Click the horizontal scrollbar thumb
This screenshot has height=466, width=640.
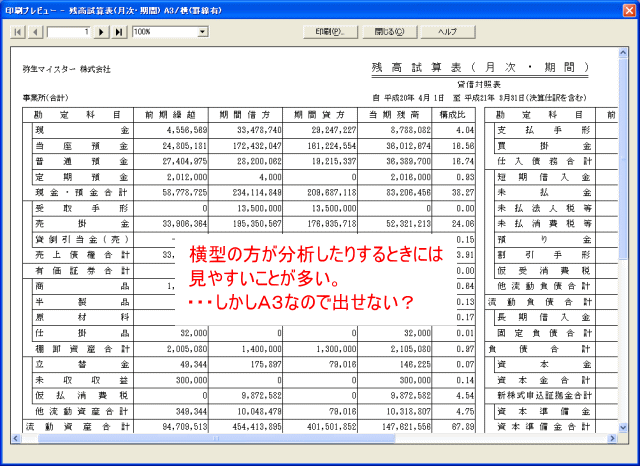point(216,438)
